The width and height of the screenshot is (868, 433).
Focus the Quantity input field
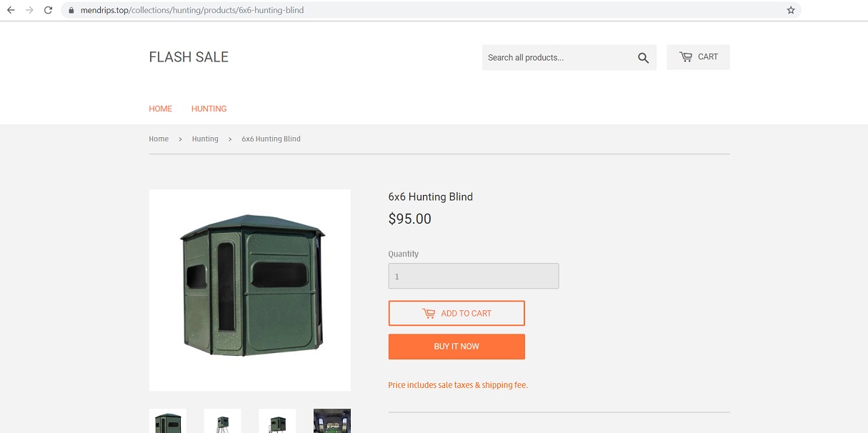tap(474, 277)
